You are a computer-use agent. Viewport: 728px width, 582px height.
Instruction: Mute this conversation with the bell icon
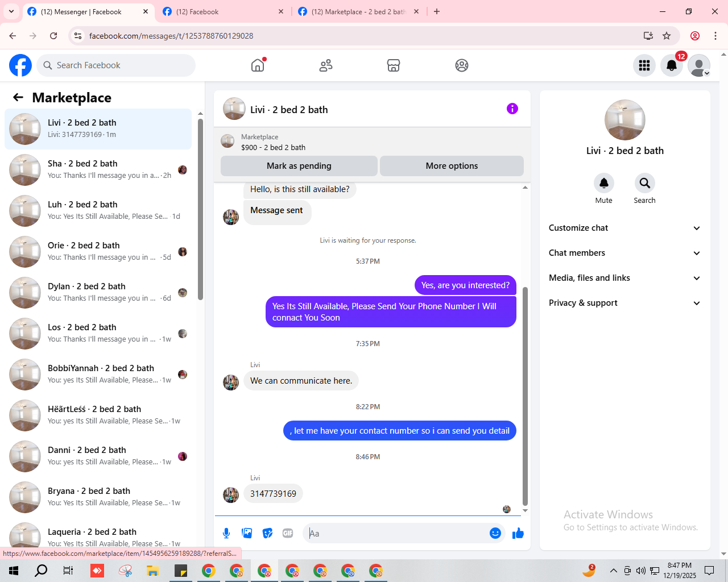coord(604,183)
